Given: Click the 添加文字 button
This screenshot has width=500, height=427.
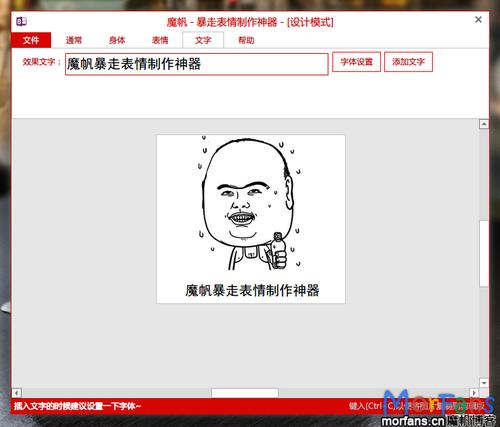Looking at the screenshot, I should click(x=408, y=62).
